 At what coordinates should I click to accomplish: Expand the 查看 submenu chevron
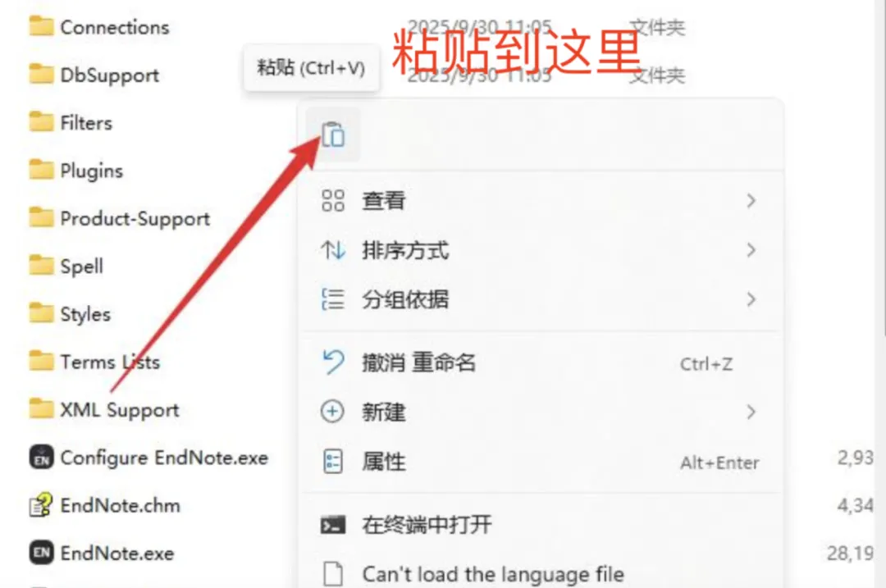pos(751,201)
